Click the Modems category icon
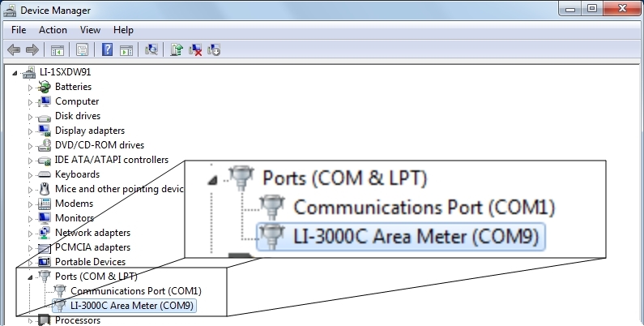This screenshot has height=326, width=644. pos(44,204)
